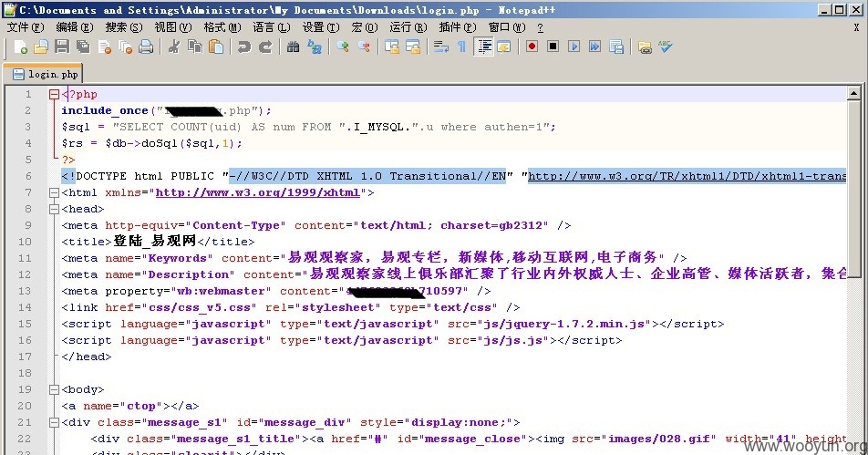Toggle word wrap in the toolbar

click(441, 47)
